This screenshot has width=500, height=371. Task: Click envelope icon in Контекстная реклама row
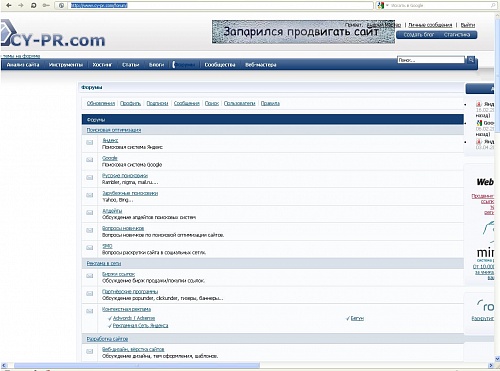point(90,311)
